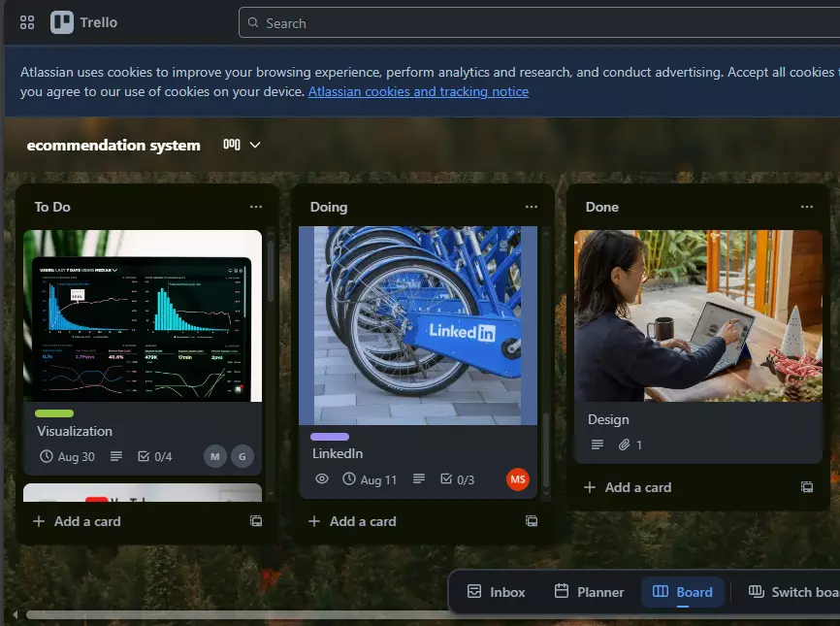Focus the Search field
This screenshot has height=626, width=840.
539,22
